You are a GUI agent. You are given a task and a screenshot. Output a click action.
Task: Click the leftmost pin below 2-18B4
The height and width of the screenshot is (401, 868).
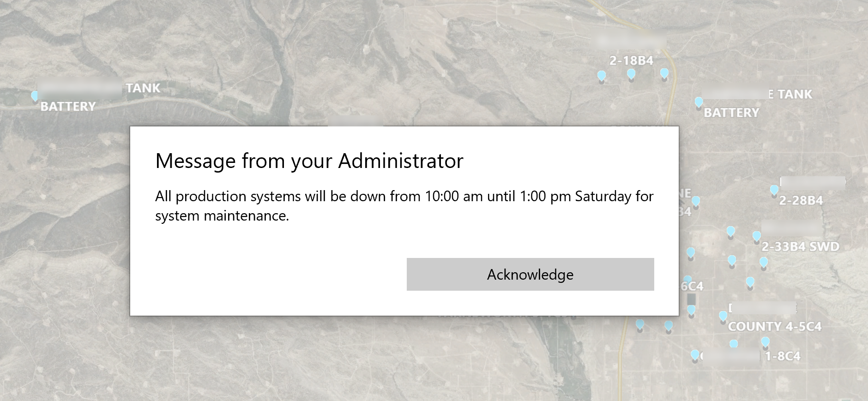(601, 76)
